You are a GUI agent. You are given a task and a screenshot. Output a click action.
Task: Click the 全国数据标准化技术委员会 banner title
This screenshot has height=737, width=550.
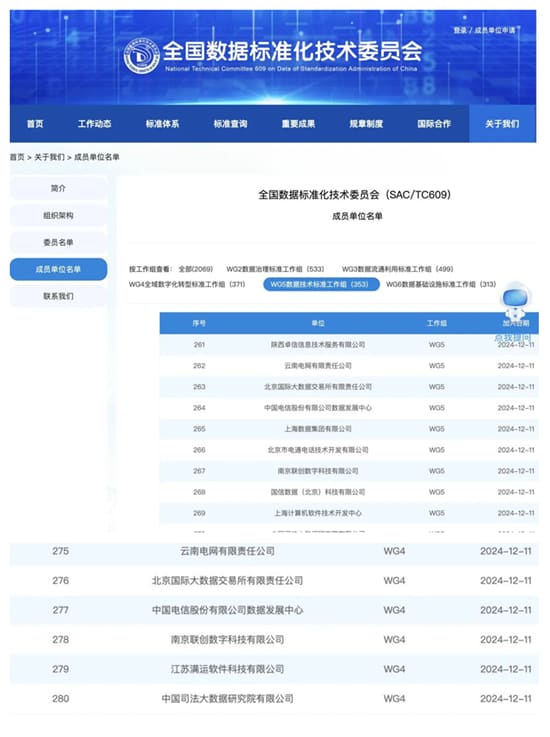[x=292, y=51]
